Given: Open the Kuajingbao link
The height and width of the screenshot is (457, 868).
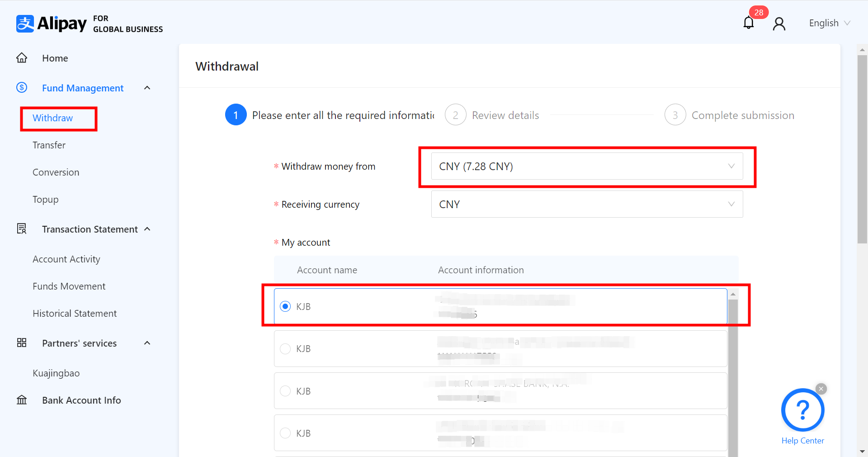Looking at the screenshot, I should click(x=56, y=373).
